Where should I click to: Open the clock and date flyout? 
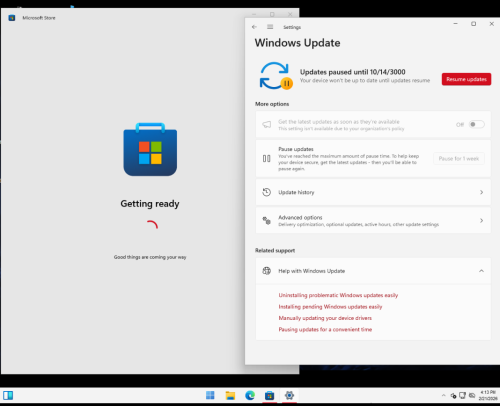pyautogui.click(x=488, y=395)
